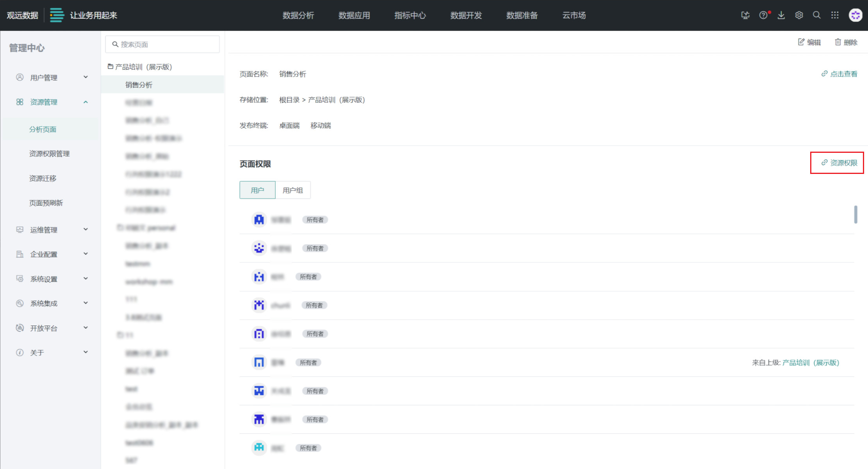The image size is (868, 469).
Task: Click the 编辑 edit icon button
Action: (809, 42)
